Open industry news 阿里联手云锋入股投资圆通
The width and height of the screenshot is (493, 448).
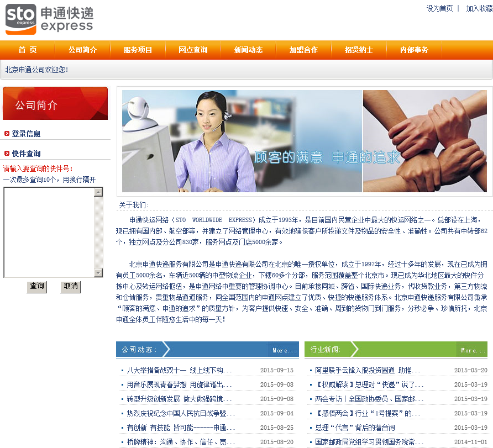[x=367, y=371]
